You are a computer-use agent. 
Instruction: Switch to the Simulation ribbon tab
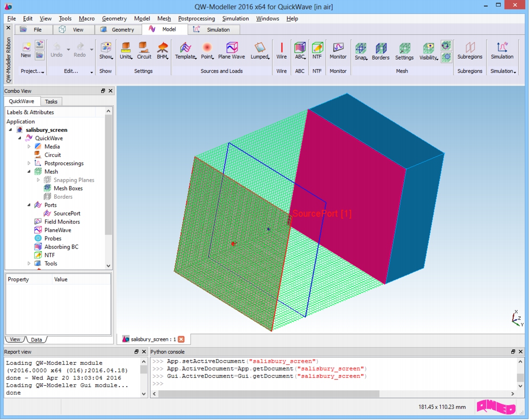click(213, 30)
